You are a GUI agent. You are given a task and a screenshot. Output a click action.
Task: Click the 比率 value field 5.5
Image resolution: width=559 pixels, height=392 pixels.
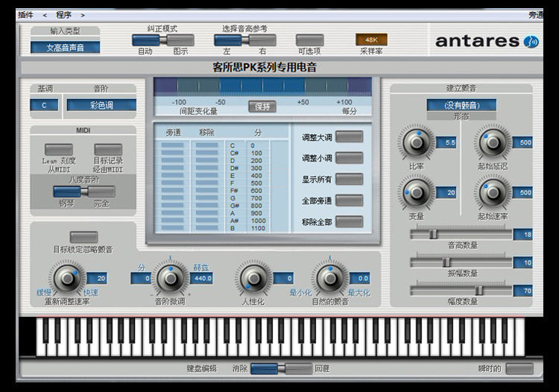pos(446,142)
